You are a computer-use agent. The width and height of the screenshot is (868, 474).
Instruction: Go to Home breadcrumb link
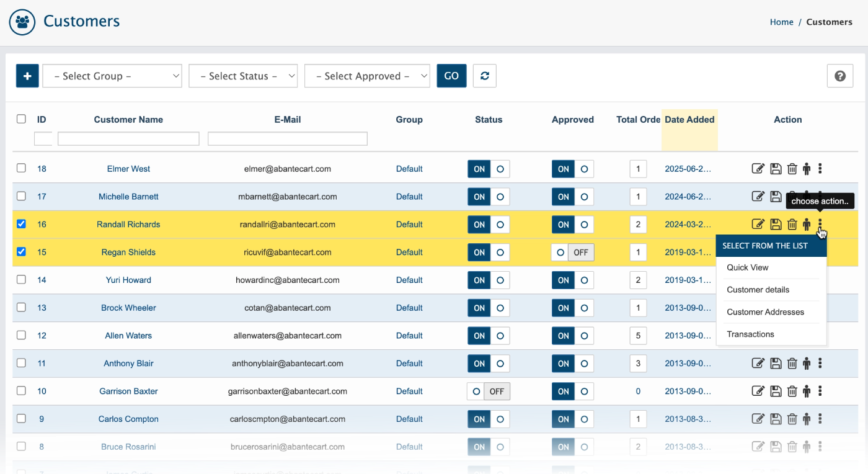781,22
